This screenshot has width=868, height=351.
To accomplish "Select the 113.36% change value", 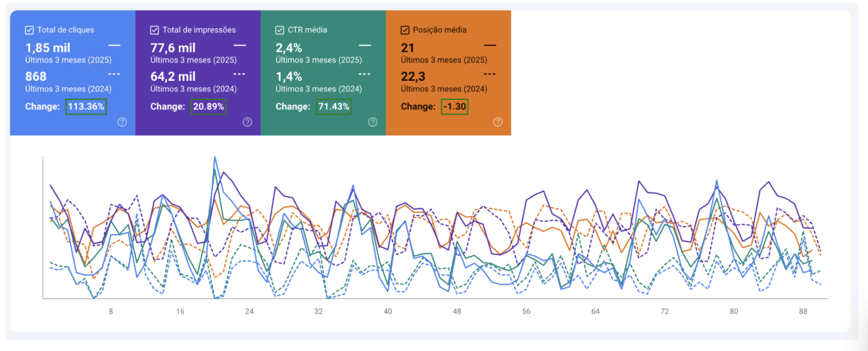I will 86,106.
